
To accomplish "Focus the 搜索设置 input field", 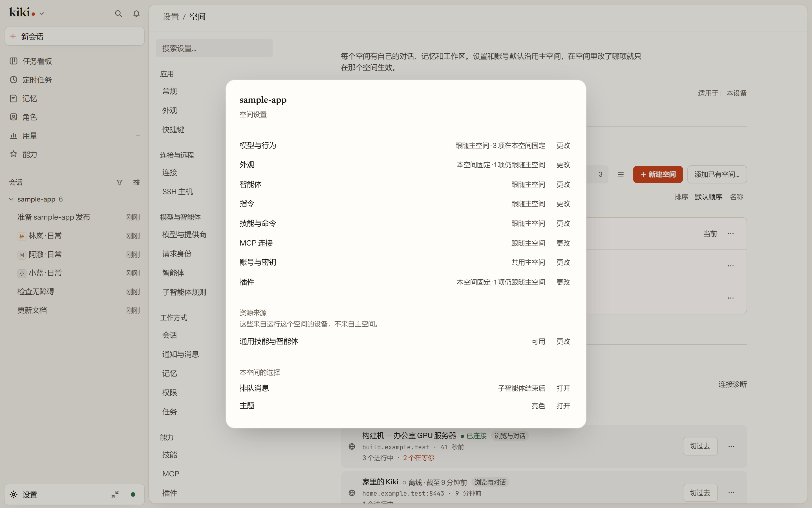I will tap(214, 48).
